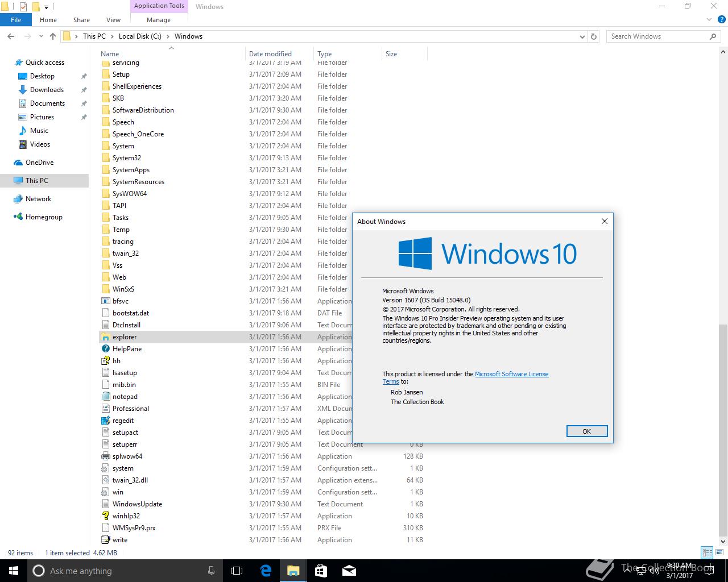
Task: Click the system configuration file icon
Action: [x=105, y=468]
